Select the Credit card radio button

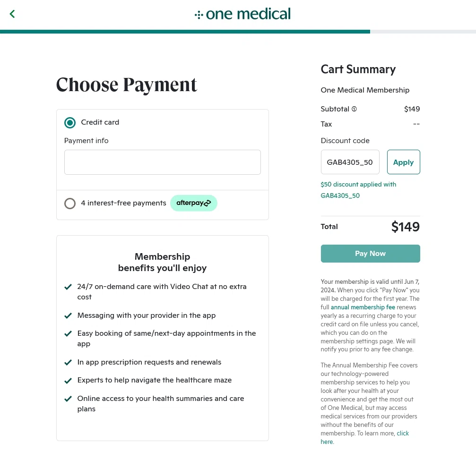70,123
